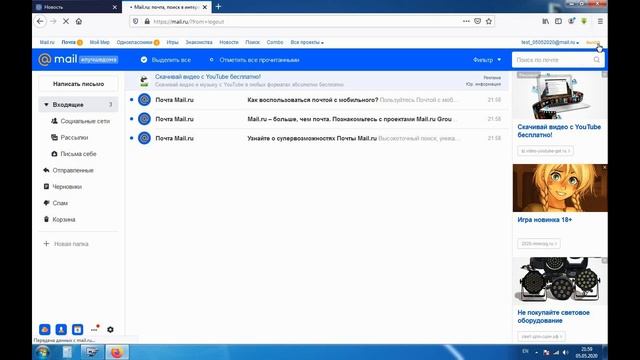
Task: Open the Игра новинка 18+ ad link
Action: 544,220
